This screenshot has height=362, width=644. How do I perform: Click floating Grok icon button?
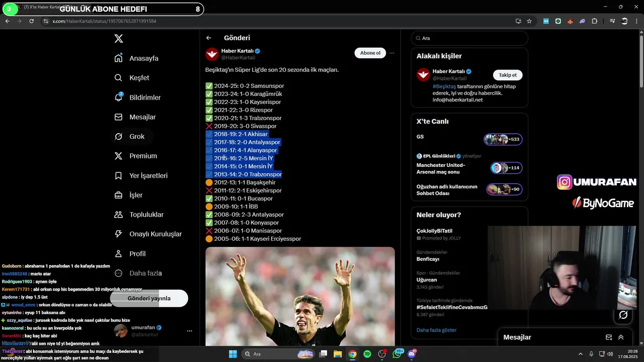(623, 315)
